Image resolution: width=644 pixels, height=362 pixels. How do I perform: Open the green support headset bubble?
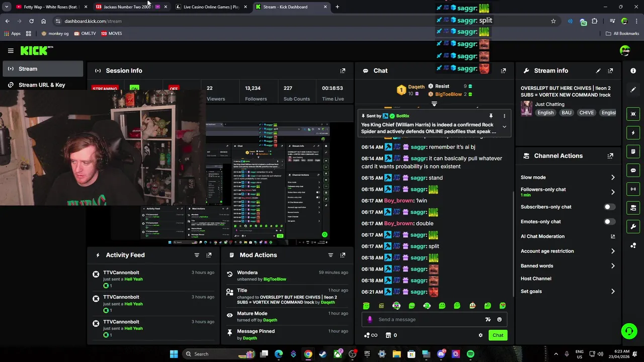pos(629,331)
